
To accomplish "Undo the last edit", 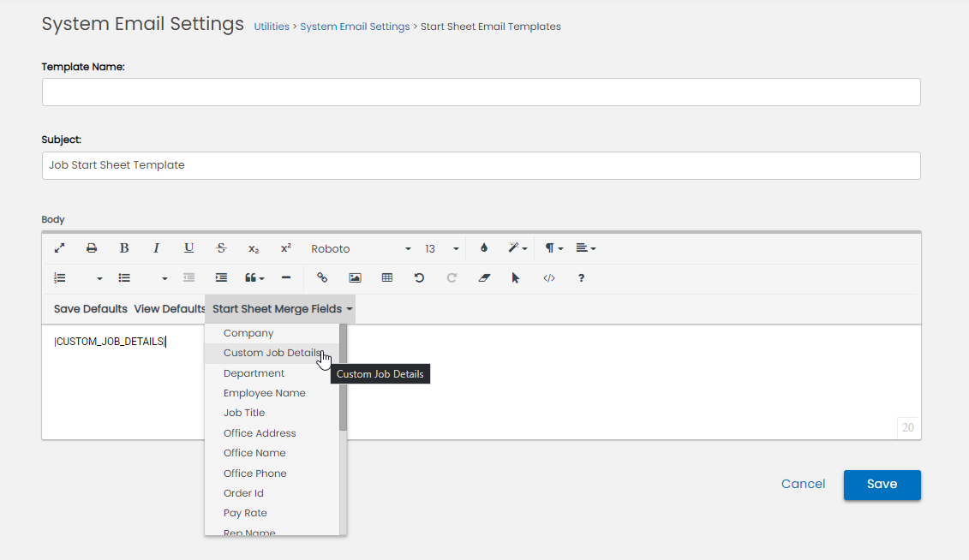I will pos(419,277).
